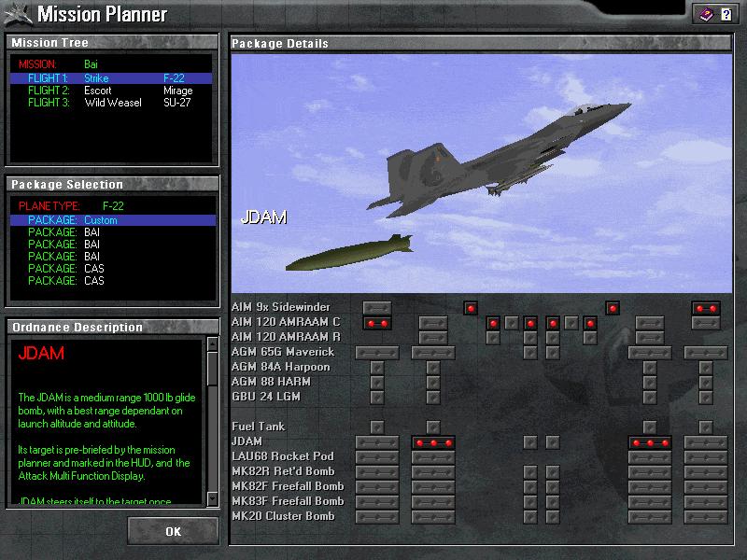Click the AIM 120 AMRAAM C label
This screenshot has width=747, height=560.
coord(286,322)
